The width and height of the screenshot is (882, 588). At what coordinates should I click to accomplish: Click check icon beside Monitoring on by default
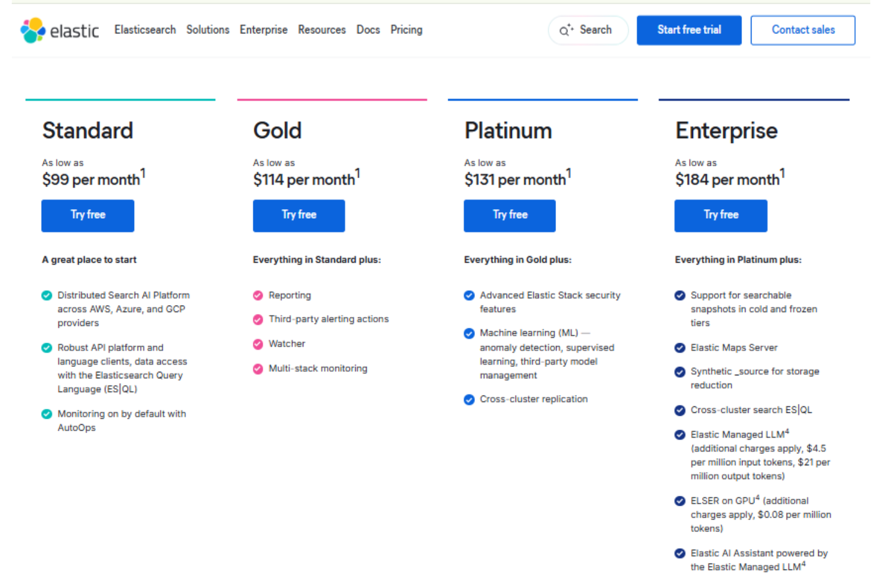tap(46, 414)
